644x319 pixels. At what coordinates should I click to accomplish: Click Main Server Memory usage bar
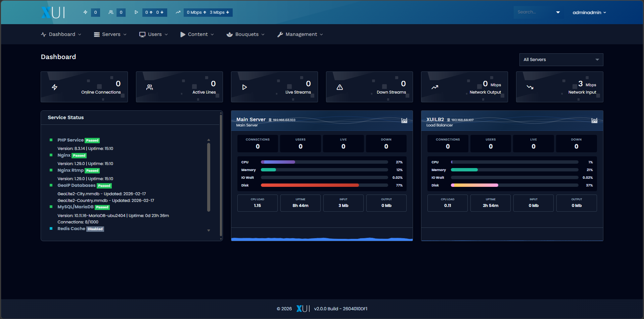(x=324, y=170)
